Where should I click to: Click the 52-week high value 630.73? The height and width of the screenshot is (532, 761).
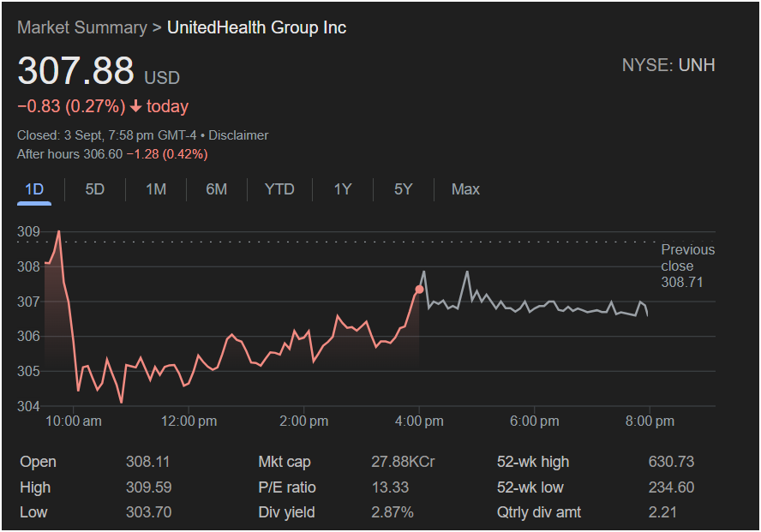pyautogui.click(x=671, y=462)
